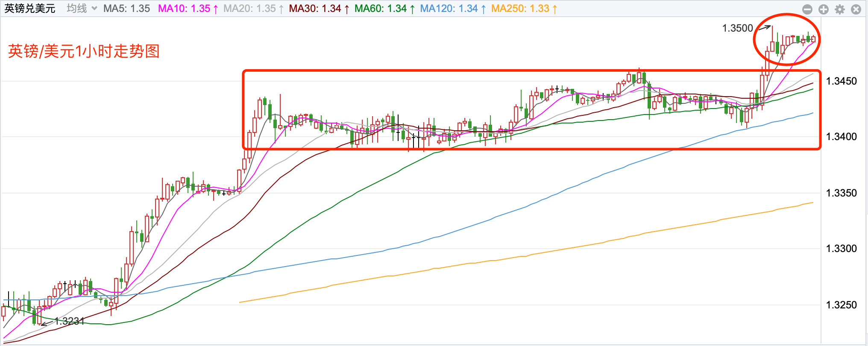The width and height of the screenshot is (868, 346).
Task: Click the 1.3450 price axis label
Action: [x=842, y=81]
